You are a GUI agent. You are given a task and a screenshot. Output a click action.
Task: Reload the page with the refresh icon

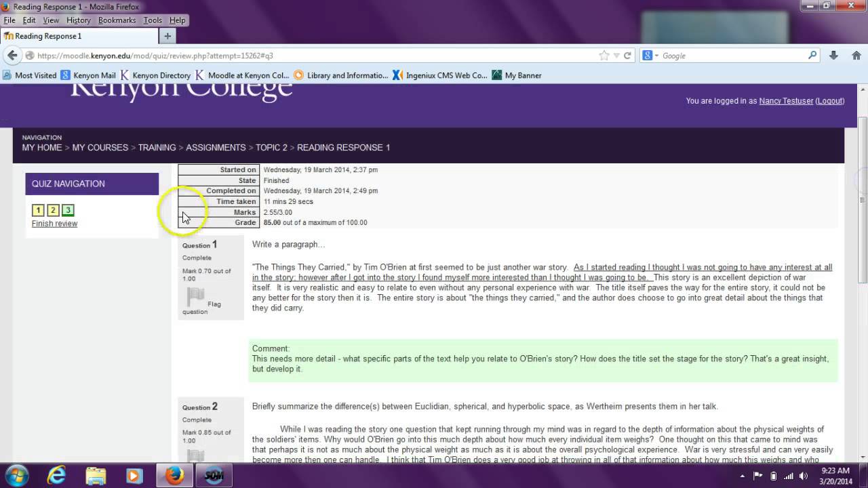pyautogui.click(x=627, y=56)
